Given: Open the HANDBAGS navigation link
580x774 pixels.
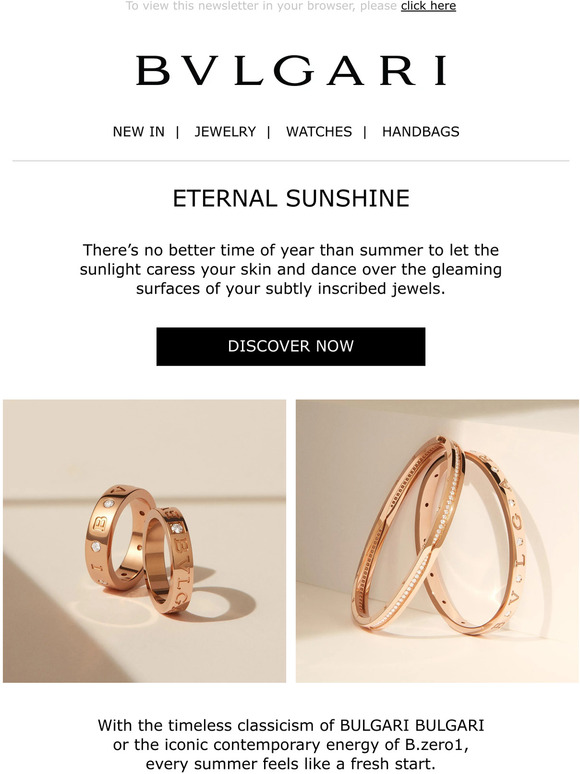Looking at the screenshot, I should click(x=421, y=132).
